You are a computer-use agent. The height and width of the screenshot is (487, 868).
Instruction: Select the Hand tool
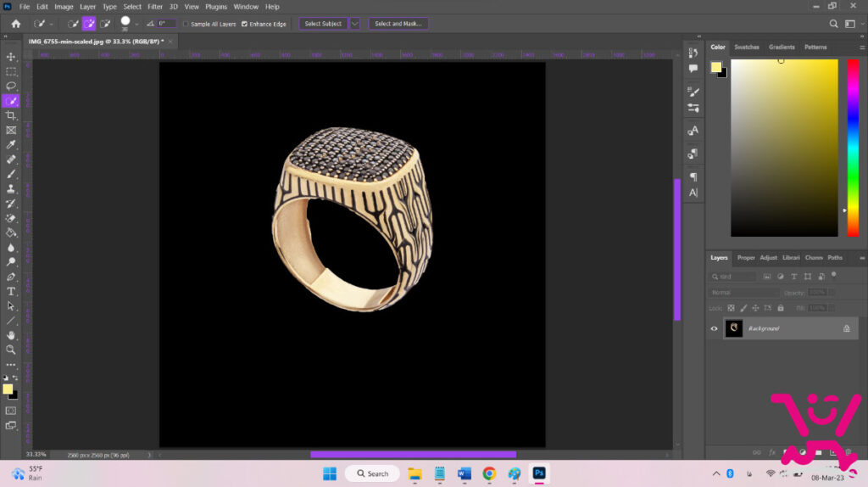tap(11, 335)
